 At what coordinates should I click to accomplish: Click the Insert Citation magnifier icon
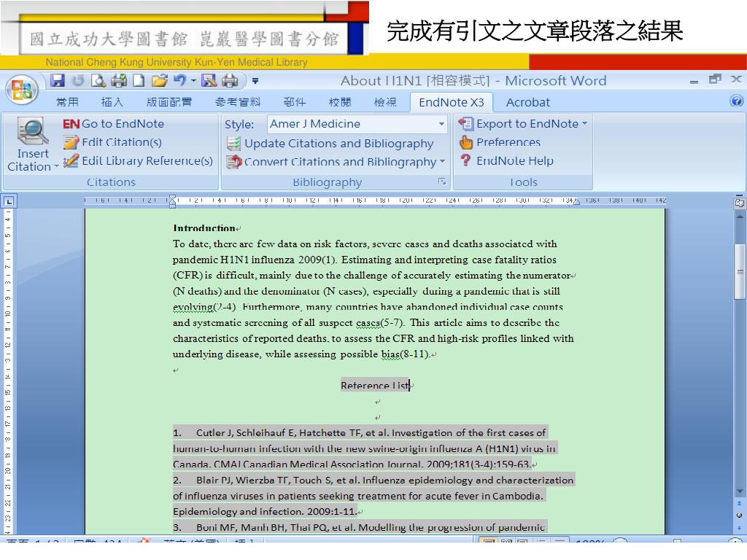[32, 131]
